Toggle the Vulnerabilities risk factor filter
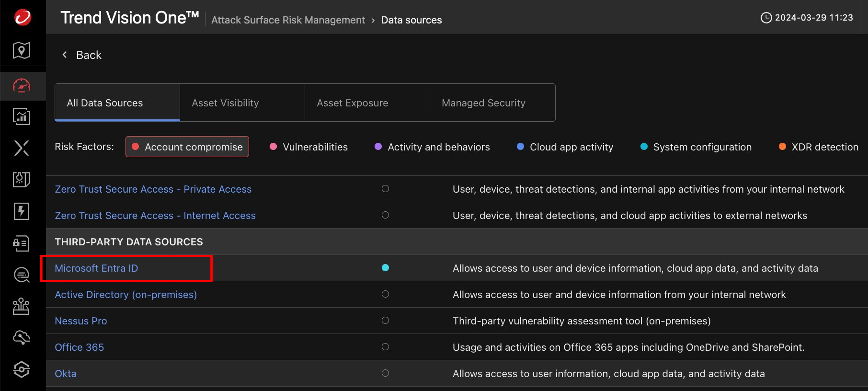Viewport: 868px width, 391px height. (309, 147)
